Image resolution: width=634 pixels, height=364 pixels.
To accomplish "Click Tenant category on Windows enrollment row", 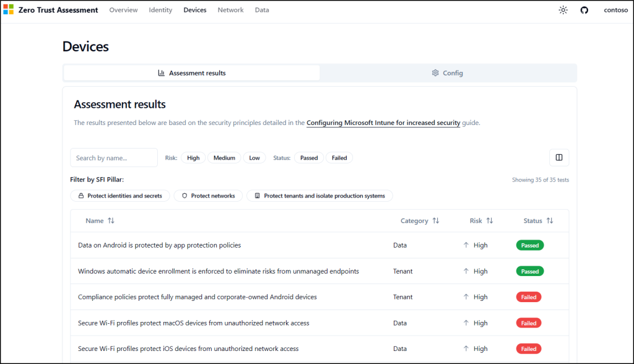I will (402, 271).
